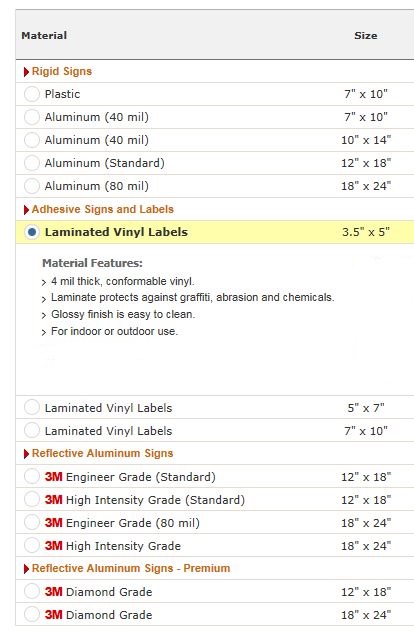
Task: Click the Size column header
Action: click(x=366, y=36)
